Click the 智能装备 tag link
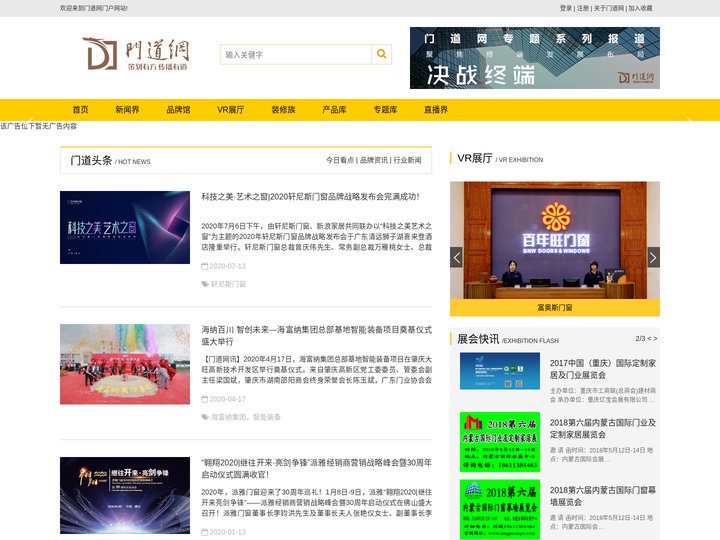Image resolution: width=720 pixels, height=540 pixels. click(x=267, y=417)
